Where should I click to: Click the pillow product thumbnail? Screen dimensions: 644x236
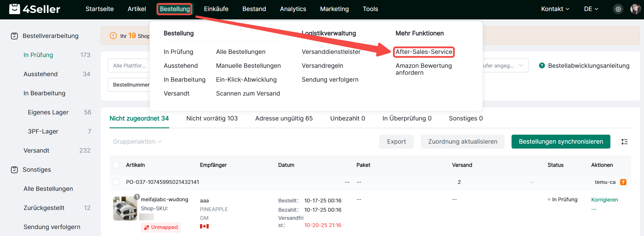(x=125, y=208)
